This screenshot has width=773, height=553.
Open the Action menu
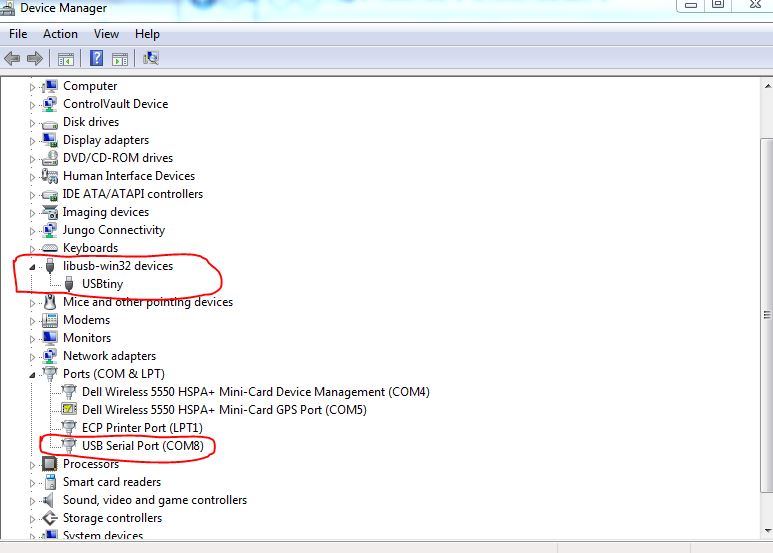point(60,34)
